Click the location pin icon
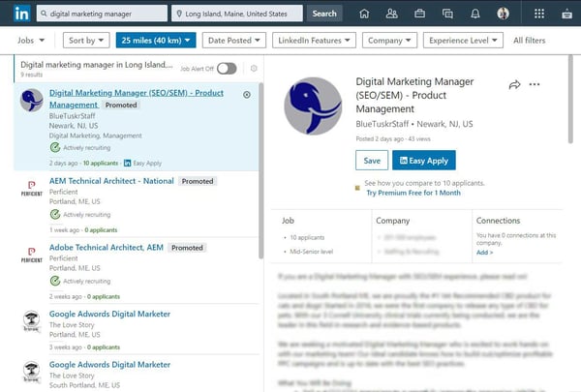 (x=179, y=14)
